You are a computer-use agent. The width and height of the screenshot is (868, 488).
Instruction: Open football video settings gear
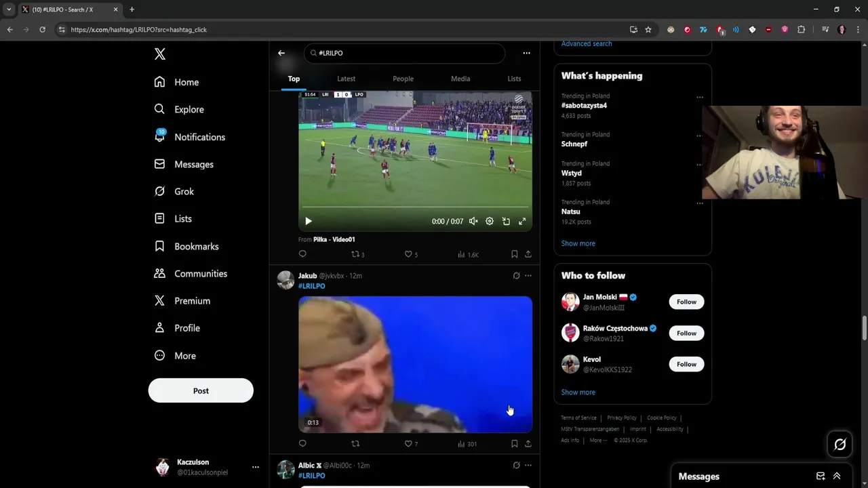pos(490,221)
